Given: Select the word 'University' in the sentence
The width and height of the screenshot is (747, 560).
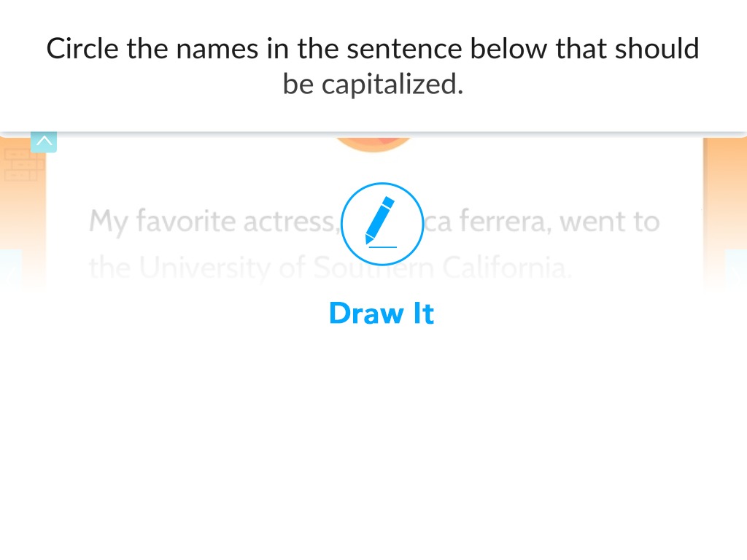Looking at the screenshot, I should tap(206, 268).
